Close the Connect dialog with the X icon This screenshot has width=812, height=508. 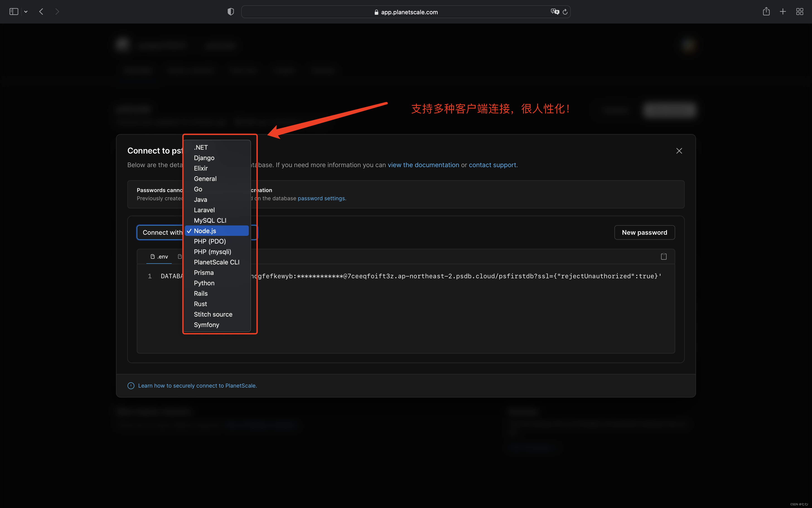679,151
